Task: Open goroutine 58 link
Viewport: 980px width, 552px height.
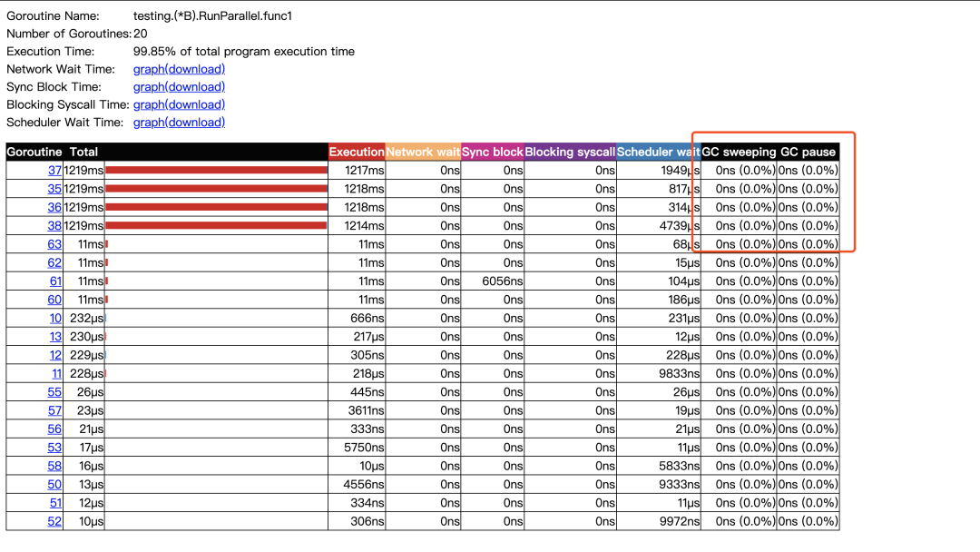Action: (55, 466)
